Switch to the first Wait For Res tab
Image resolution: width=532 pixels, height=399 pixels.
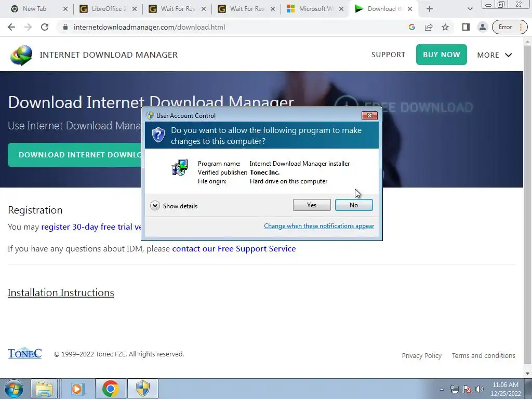tap(178, 9)
